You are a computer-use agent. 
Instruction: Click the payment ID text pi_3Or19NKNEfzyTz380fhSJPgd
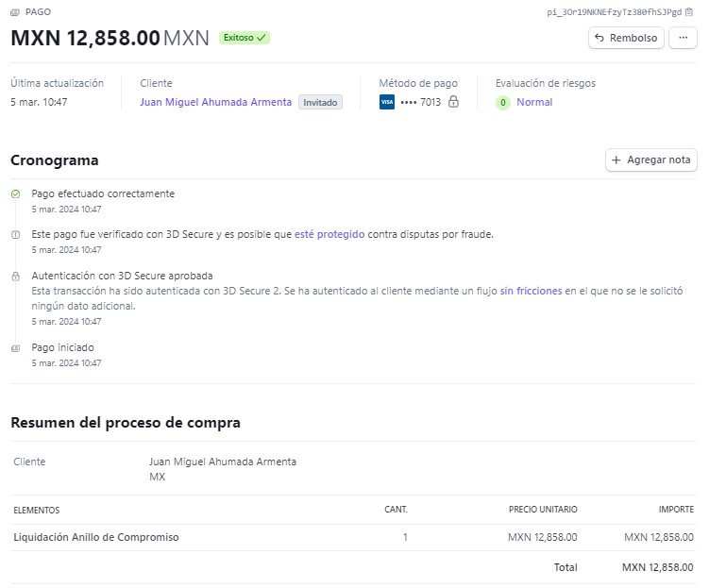[x=614, y=12]
